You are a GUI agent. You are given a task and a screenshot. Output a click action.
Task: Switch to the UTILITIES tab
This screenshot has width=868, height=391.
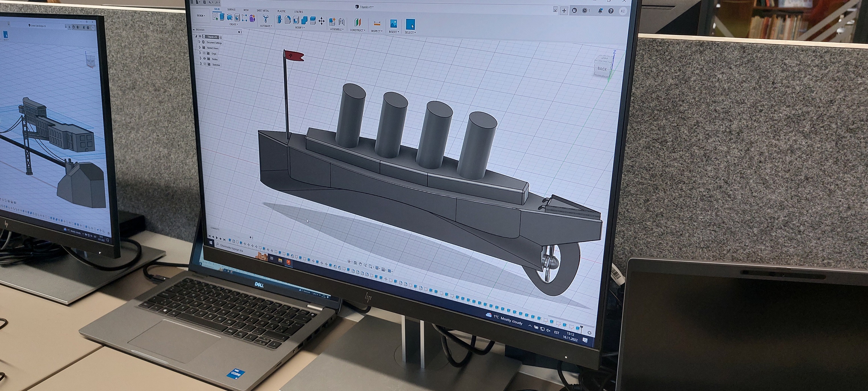pyautogui.click(x=299, y=12)
